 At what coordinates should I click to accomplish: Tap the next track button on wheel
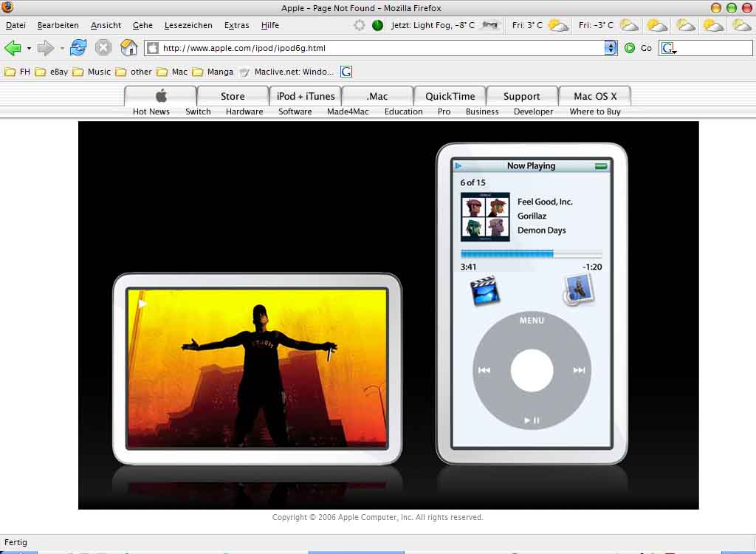[579, 370]
